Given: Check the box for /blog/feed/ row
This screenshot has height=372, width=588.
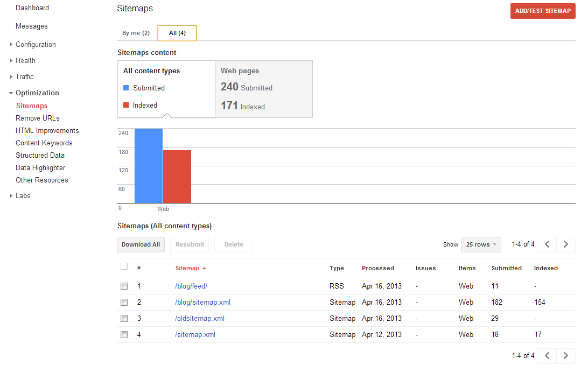Looking at the screenshot, I should (x=124, y=286).
